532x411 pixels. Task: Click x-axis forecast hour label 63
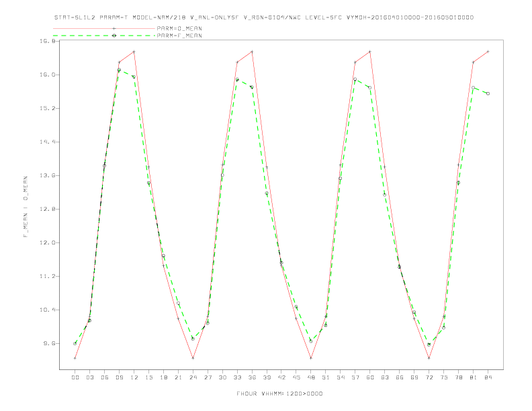click(x=385, y=377)
